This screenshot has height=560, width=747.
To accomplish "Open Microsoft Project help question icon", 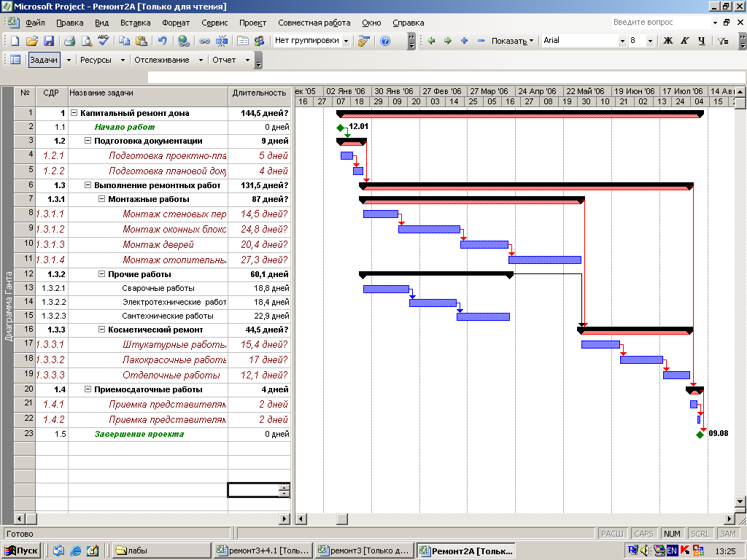I will coord(385,41).
